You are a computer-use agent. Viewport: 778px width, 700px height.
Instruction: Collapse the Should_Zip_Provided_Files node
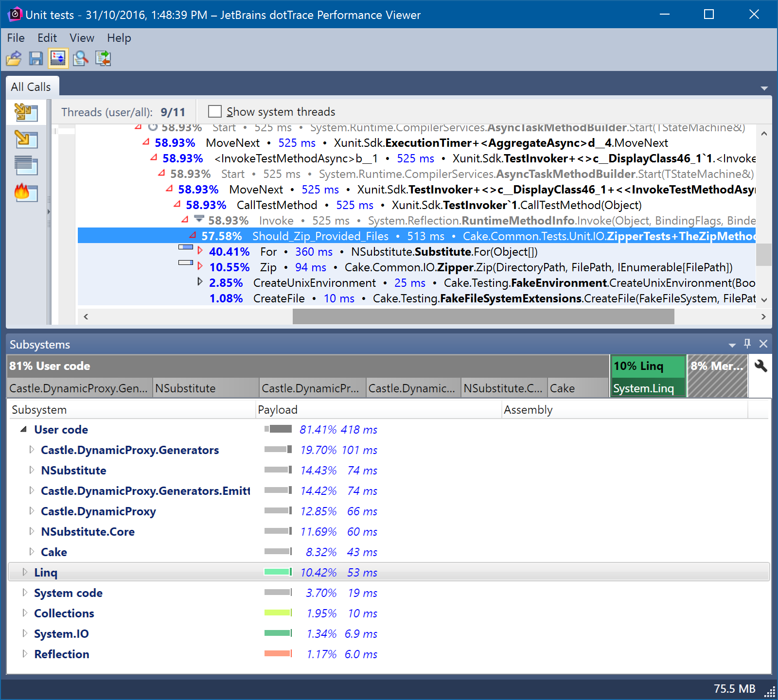[x=193, y=235]
